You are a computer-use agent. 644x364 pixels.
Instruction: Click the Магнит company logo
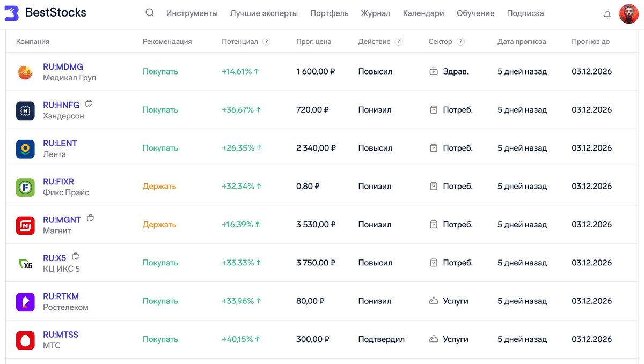25,226
